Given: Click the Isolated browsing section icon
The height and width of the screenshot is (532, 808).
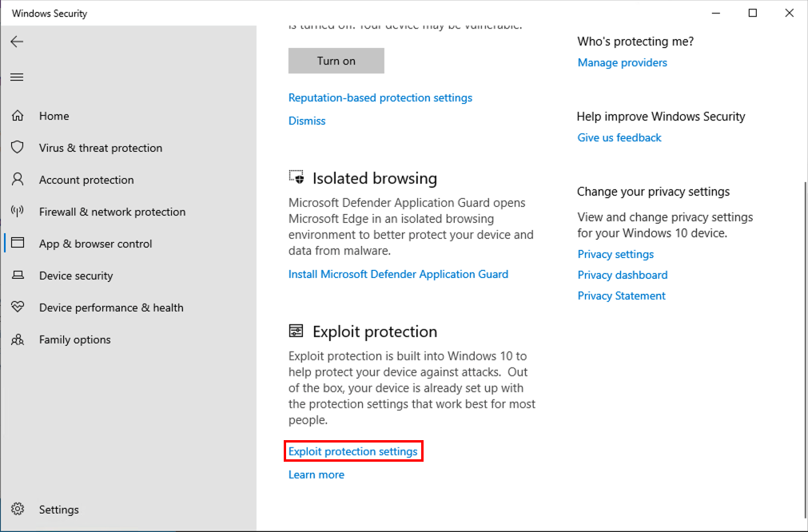Looking at the screenshot, I should 297,177.
